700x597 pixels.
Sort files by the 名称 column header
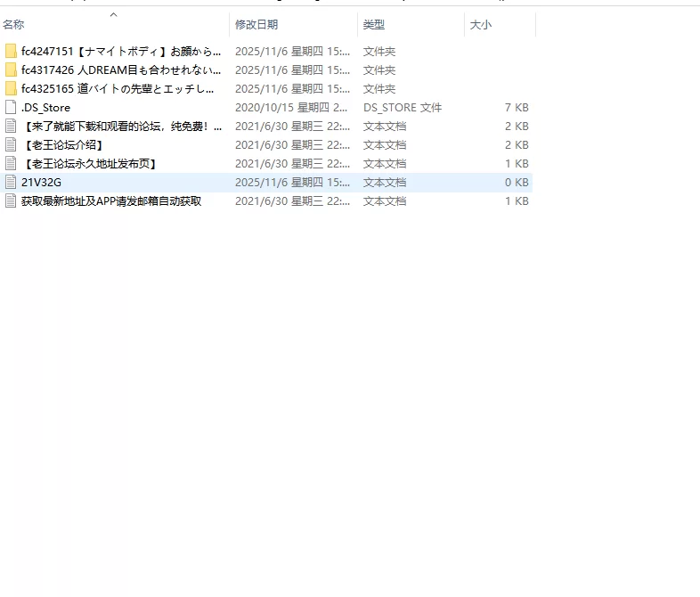[14, 25]
